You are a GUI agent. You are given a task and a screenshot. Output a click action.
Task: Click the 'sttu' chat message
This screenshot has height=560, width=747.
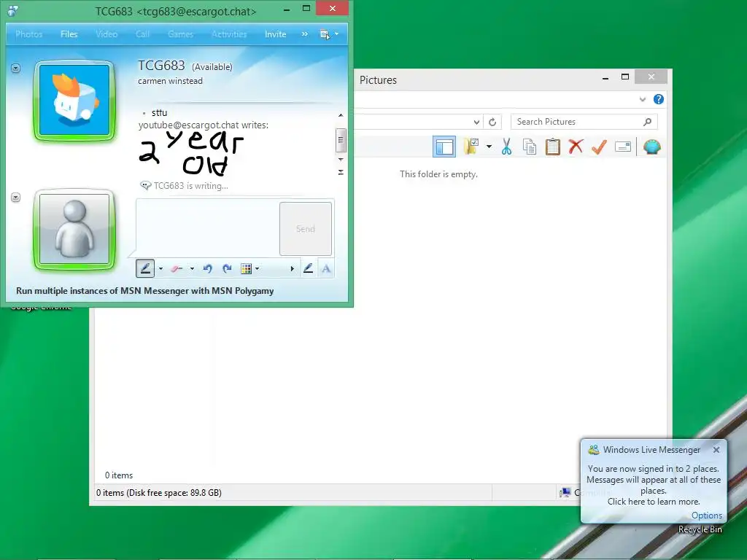point(159,113)
